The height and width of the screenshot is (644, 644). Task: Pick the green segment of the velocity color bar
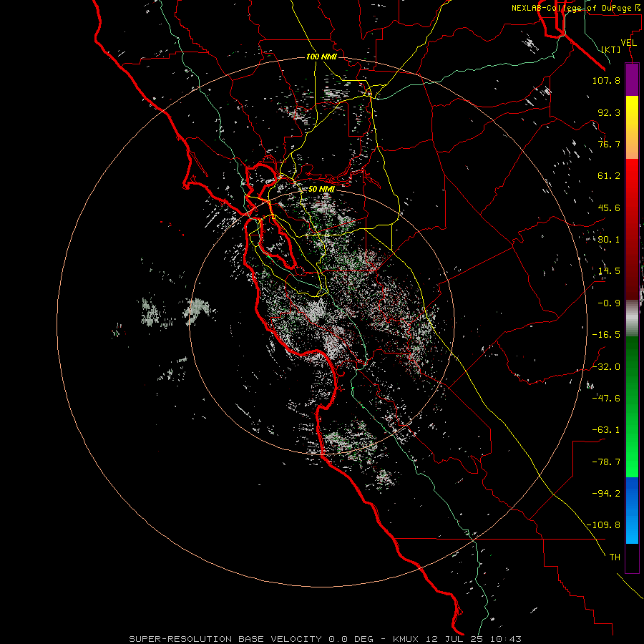(x=632, y=406)
